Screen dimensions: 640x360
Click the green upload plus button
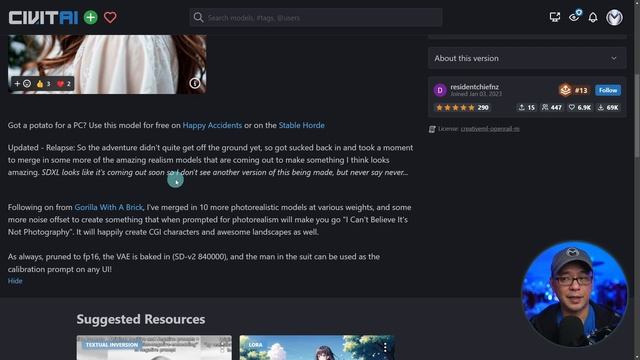[x=91, y=18]
